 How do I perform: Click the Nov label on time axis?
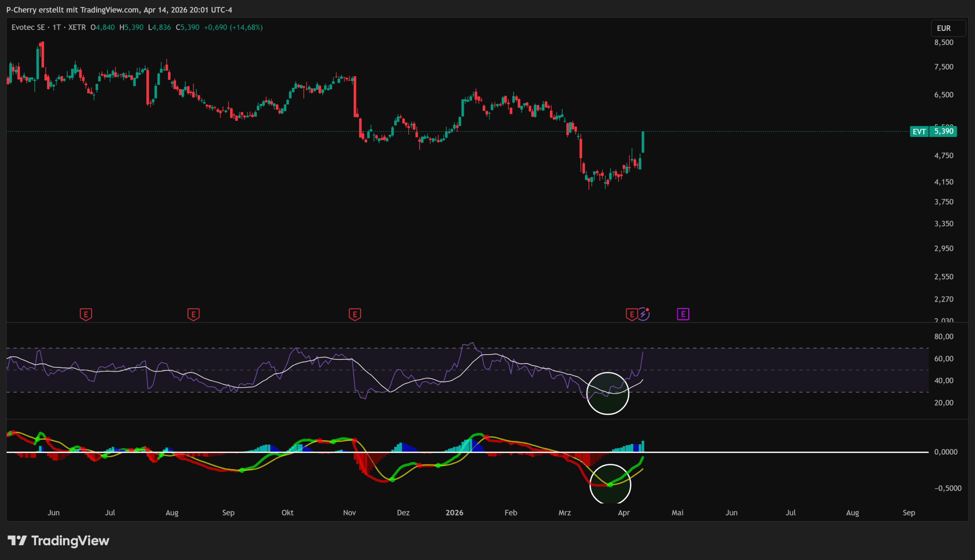tap(349, 513)
